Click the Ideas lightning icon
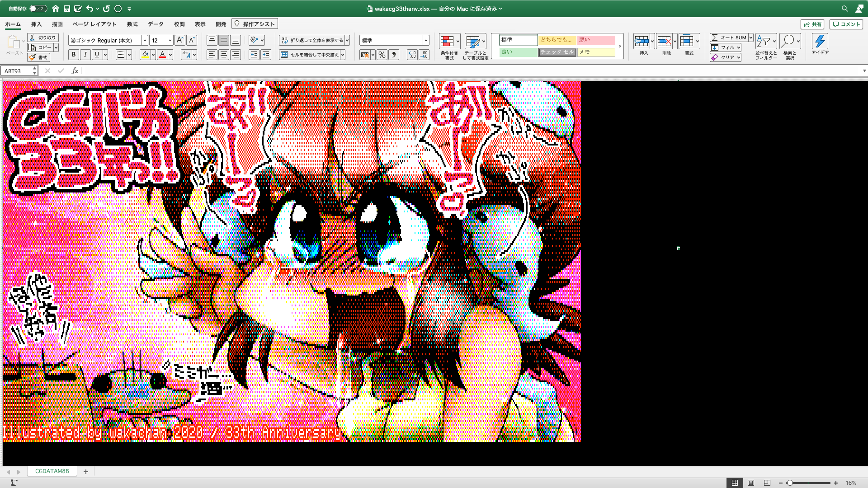 (x=820, y=44)
